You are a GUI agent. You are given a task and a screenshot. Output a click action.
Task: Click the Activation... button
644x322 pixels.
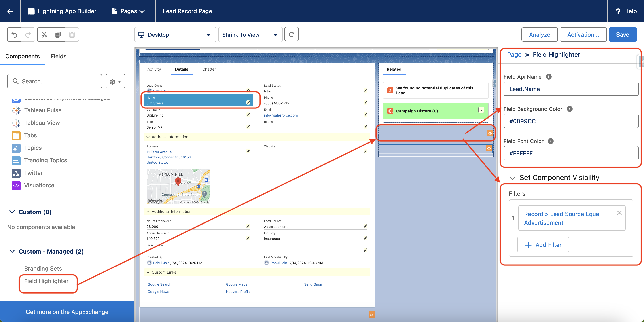coord(583,34)
